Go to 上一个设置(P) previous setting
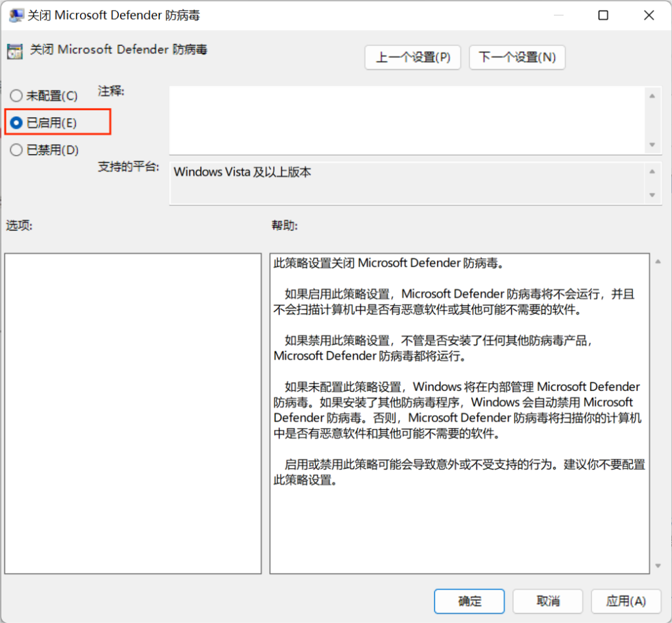The width and height of the screenshot is (672, 623). pos(413,57)
